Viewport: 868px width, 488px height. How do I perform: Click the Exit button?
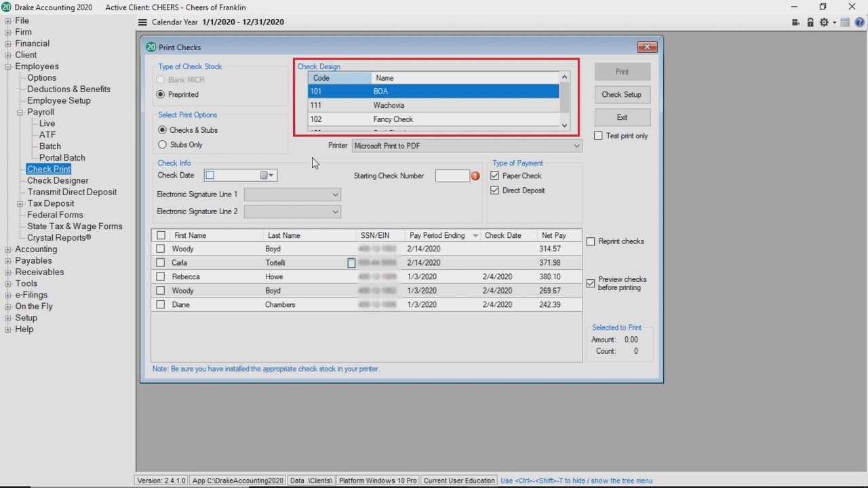pyautogui.click(x=623, y=118)
